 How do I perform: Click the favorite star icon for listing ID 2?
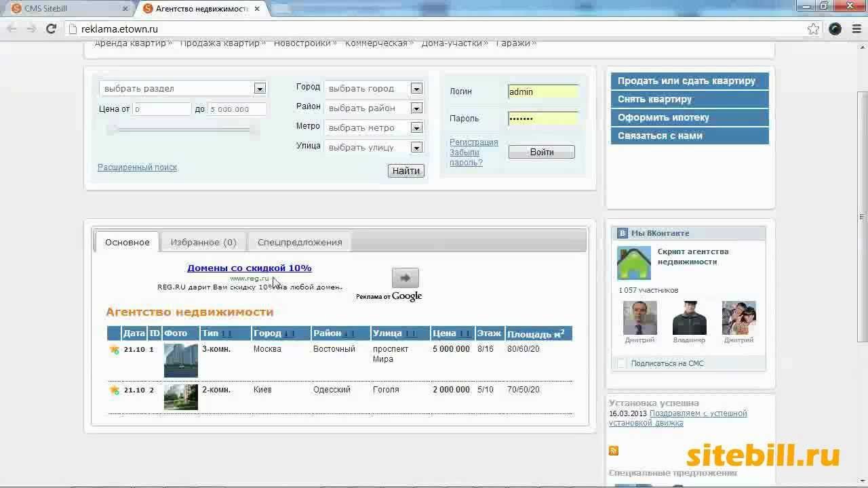coord(114,390)
